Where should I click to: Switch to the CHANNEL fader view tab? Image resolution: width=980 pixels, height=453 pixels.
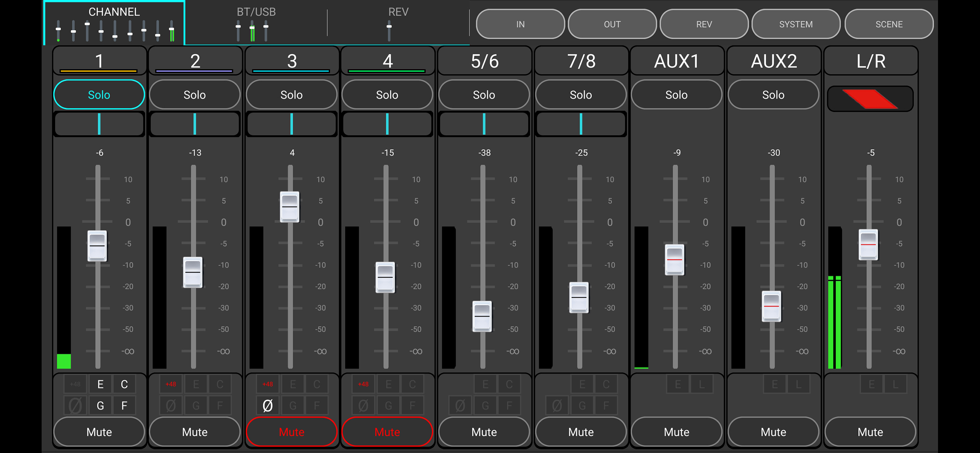(x=114, y=23)
